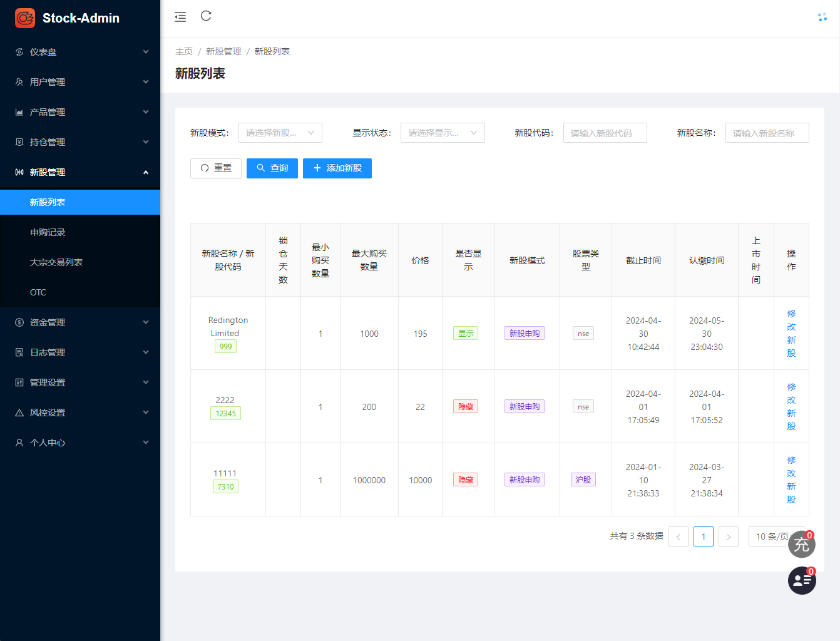Click the 新股代码 input field

point(605,133)
